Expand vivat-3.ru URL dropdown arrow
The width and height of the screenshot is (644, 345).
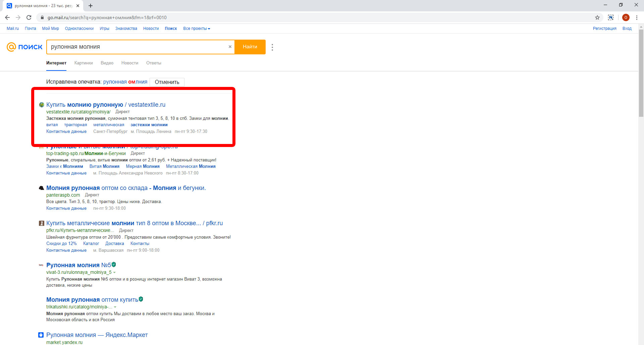point(115,273)
